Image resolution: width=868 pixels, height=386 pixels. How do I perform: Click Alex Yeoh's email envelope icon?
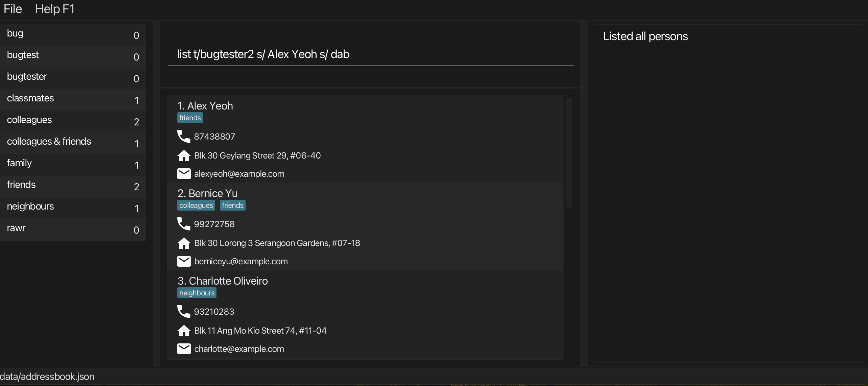coord(184,174)
